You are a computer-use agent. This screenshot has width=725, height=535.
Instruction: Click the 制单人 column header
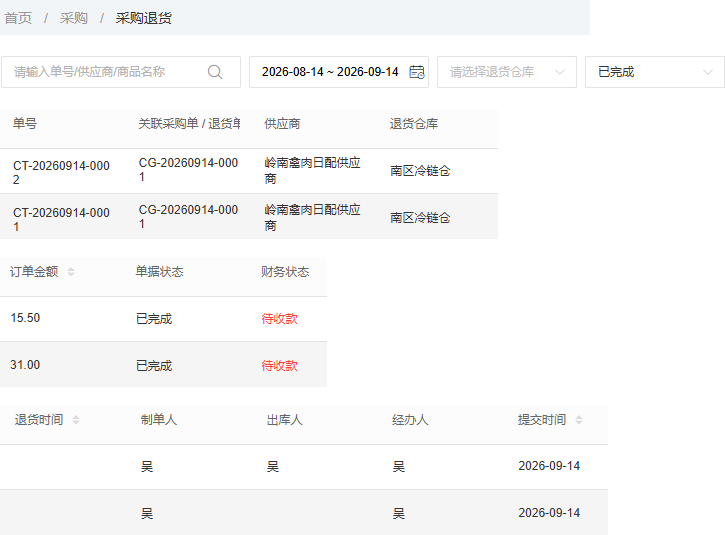pos(159,419)
